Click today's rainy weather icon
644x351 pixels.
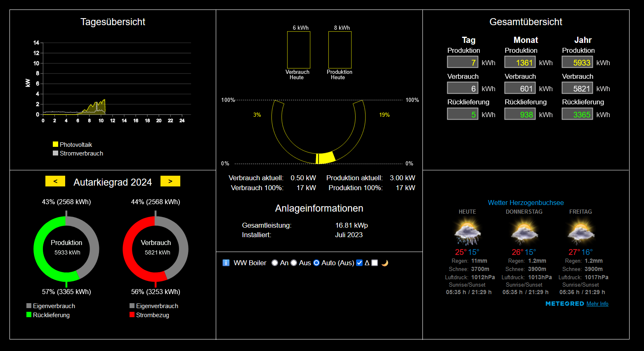(x=467, y=232)
